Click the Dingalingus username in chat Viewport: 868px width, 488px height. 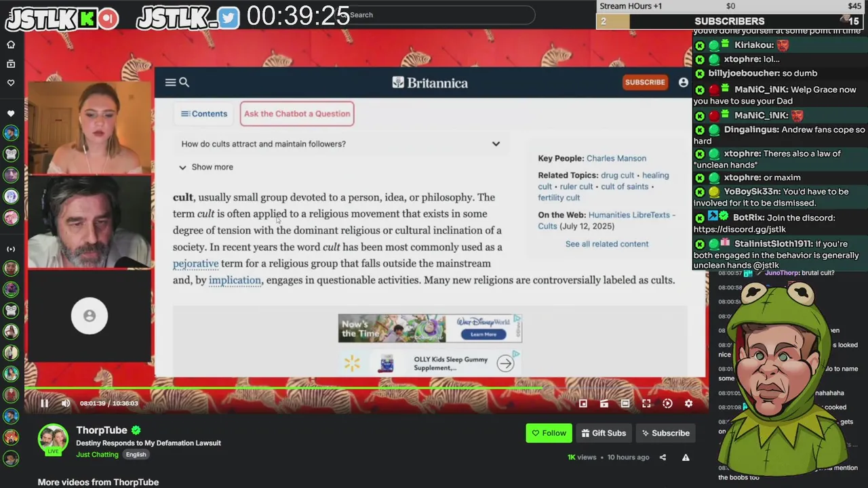coord(751,129)
